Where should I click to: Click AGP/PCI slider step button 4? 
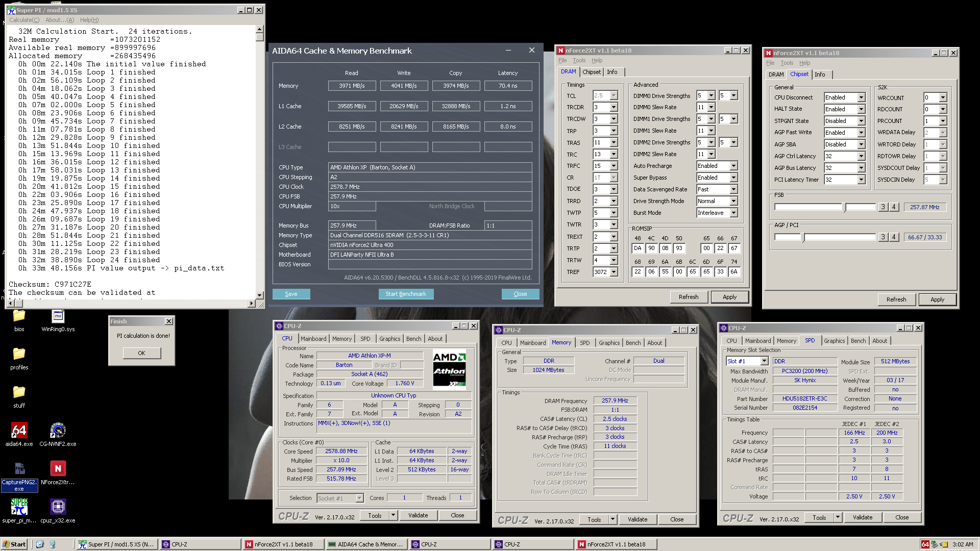893,237
